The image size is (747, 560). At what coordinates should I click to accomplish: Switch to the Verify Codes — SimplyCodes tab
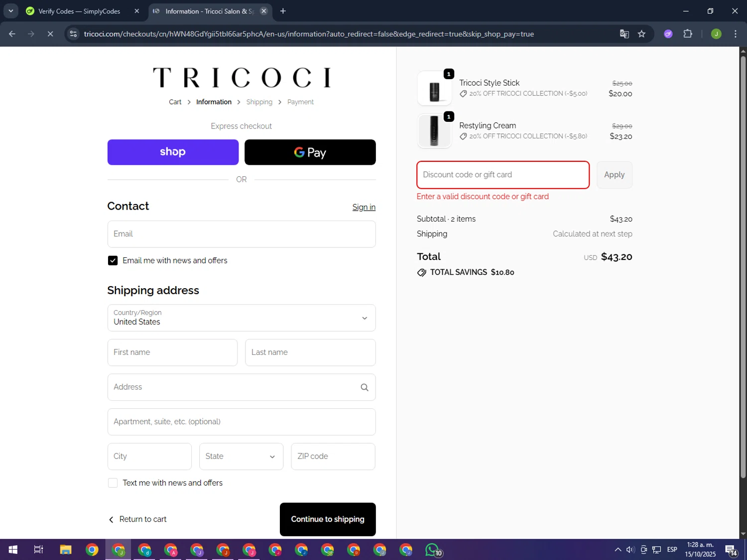click(x=80, y=11)
